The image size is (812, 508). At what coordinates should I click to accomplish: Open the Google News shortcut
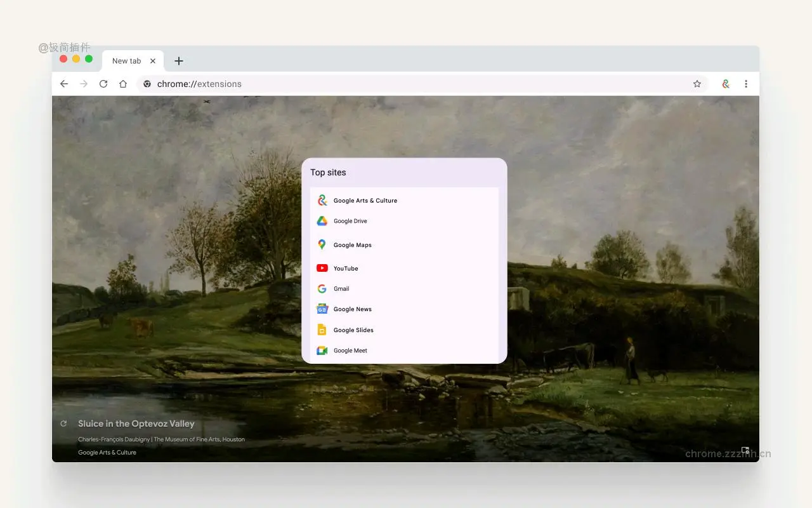(353, 309)
